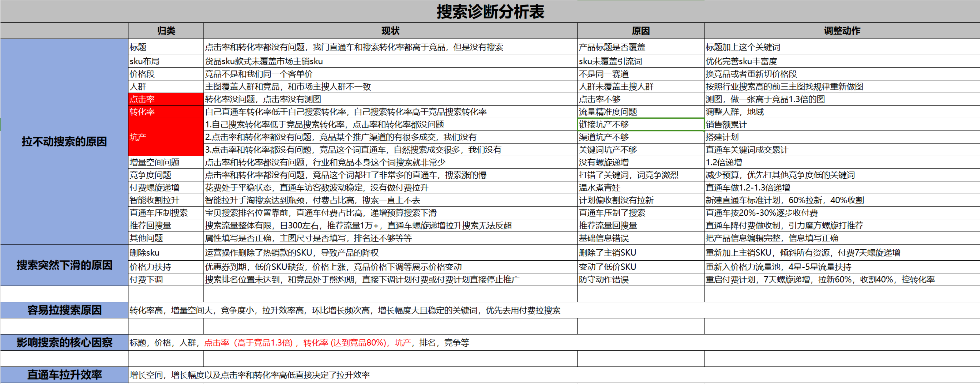Click the 货品sku款式未覆盖市场主销sku cell

click(x=390, y=61)
